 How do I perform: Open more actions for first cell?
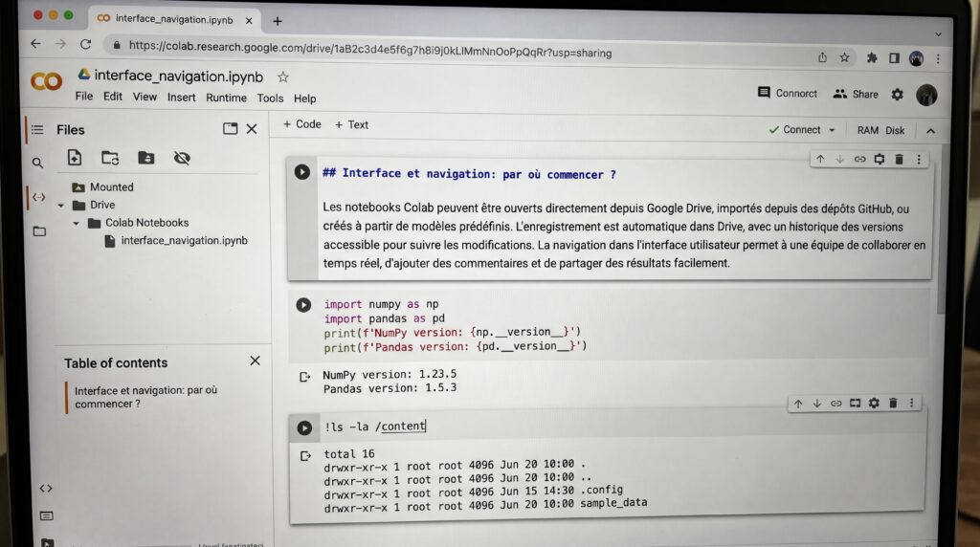point(919,160)
